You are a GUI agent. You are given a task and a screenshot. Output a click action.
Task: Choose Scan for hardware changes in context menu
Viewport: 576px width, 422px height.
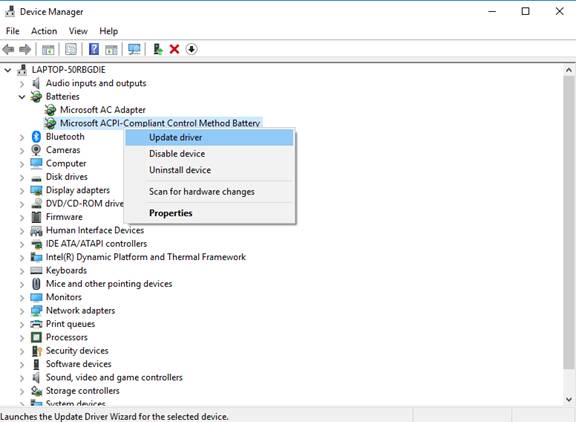coord(209,192)
